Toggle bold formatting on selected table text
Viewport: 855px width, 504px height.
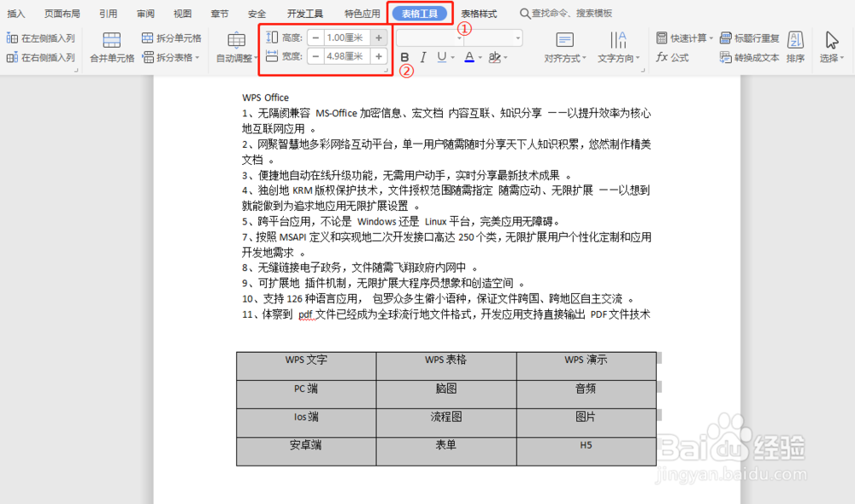coord(404,57)
